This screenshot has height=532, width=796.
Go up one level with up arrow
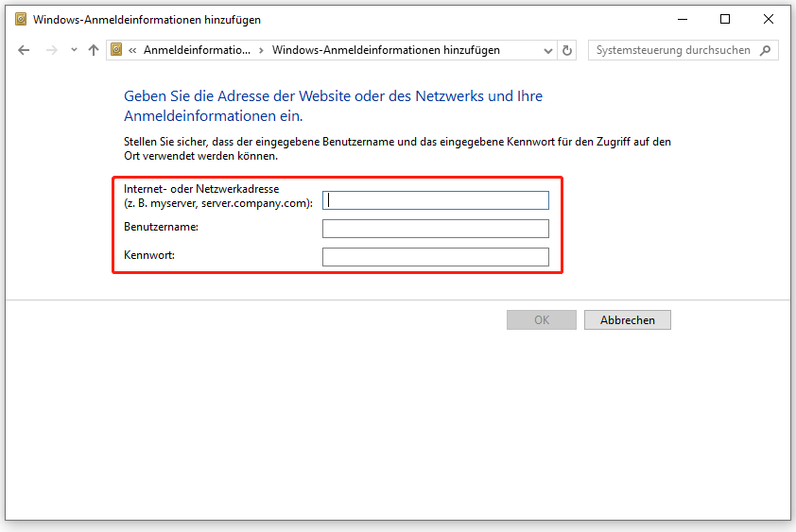click(x=94, y=50)
